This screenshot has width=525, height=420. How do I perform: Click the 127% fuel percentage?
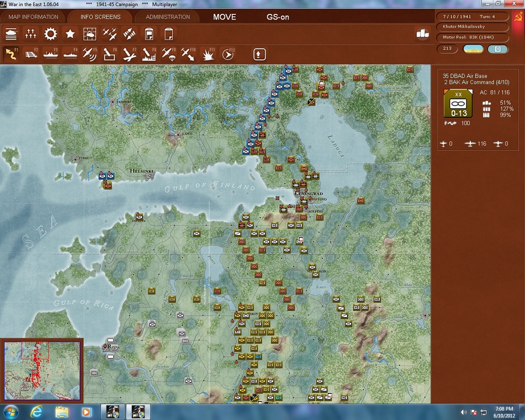point(506,109)
